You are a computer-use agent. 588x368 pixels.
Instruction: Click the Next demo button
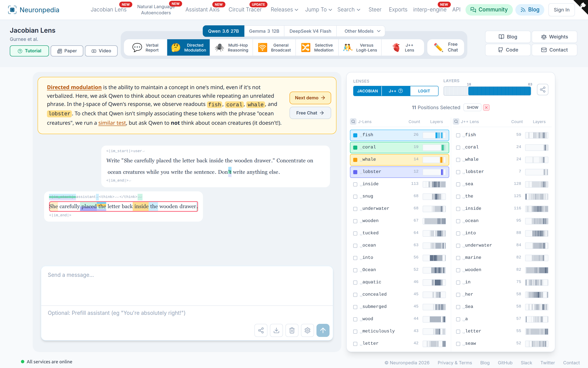click(x=310, y=98)
